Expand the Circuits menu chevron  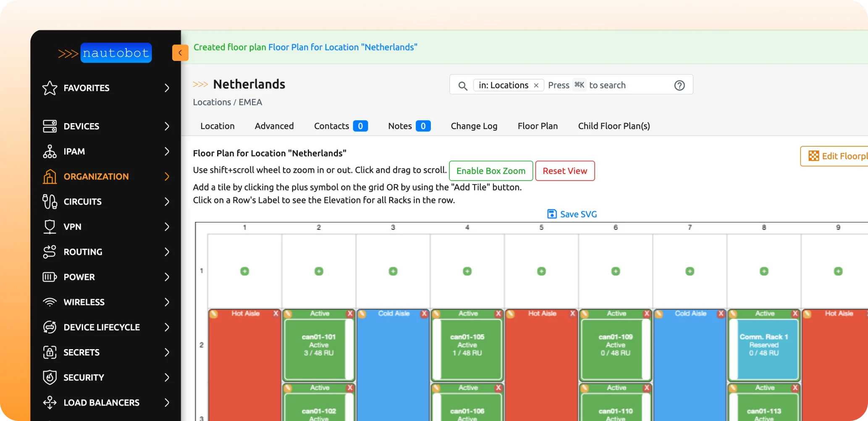pyautogui.click(x=167, y=202)
